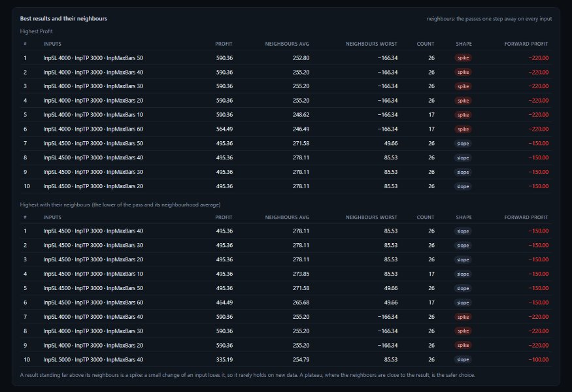Click FORWARD PROFIT header in the Highest Profit table
572x392 pixels.
pyautogui.click(x=526, y=44)
